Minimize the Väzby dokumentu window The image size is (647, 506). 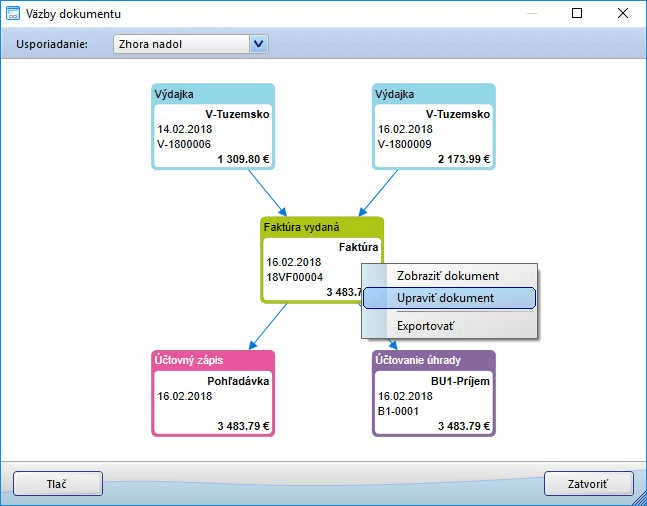(531, 14)
